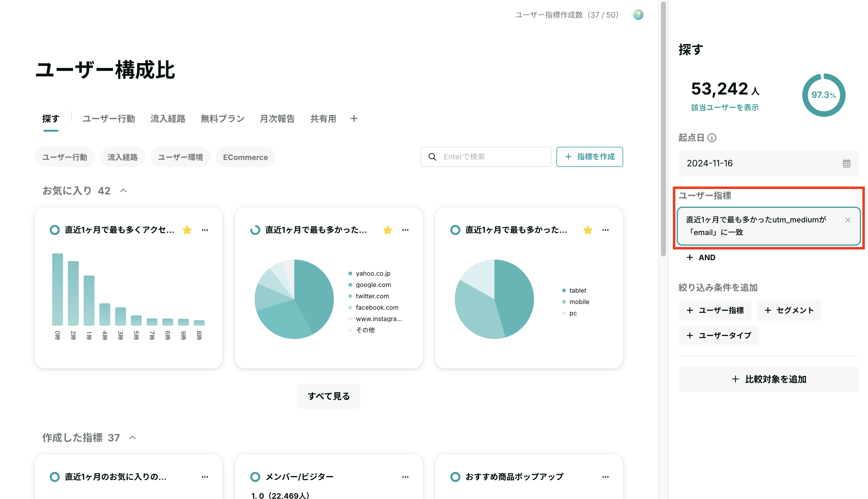
Task: Select the utm_medium email indicator box
Action: pyautogui.click(x=769, y=226)
